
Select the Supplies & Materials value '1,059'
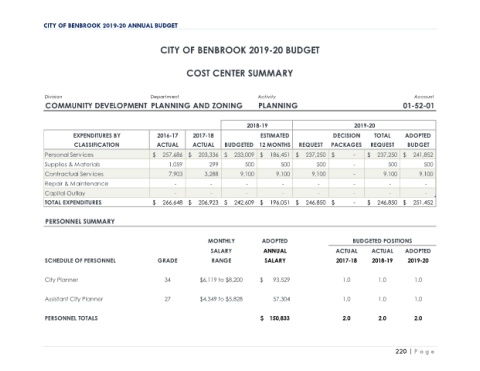click(176, 164)
